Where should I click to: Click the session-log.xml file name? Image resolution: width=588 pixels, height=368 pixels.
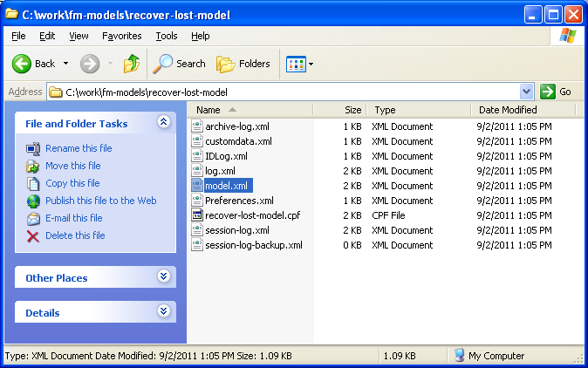click(237, 230)
